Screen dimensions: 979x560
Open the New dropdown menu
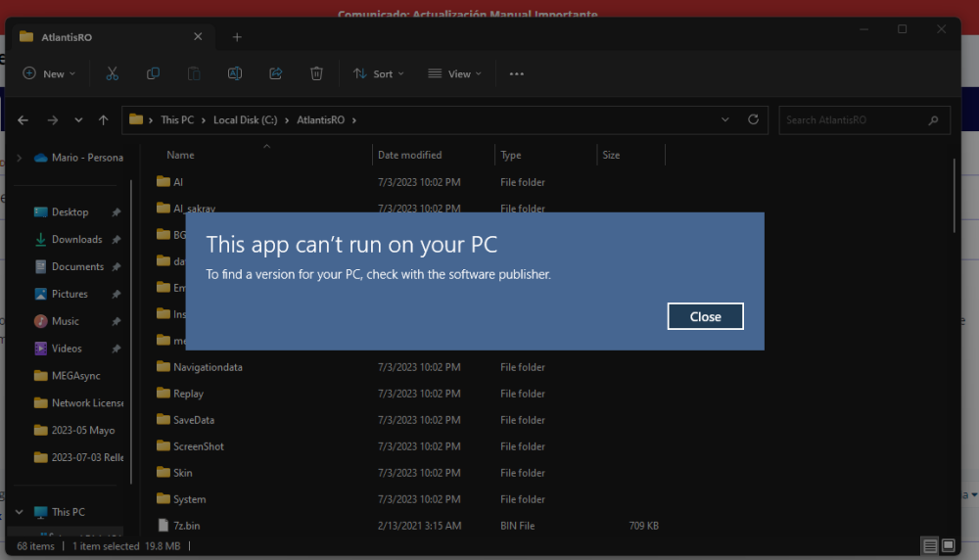(x=49, y=73)
